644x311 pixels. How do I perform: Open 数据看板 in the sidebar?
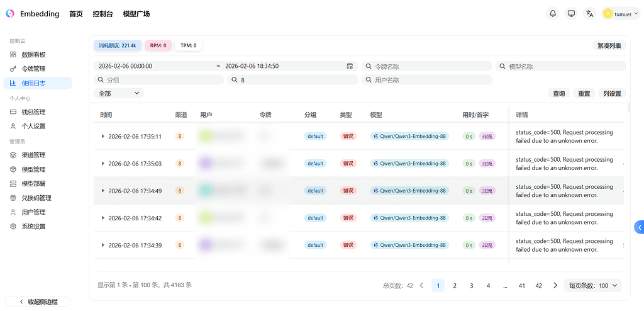[38, 55]
